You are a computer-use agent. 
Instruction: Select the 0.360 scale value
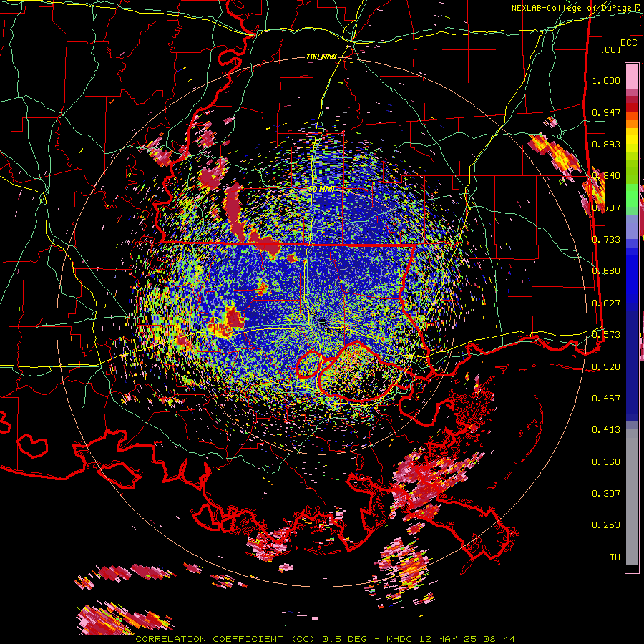tap(606, 462)
